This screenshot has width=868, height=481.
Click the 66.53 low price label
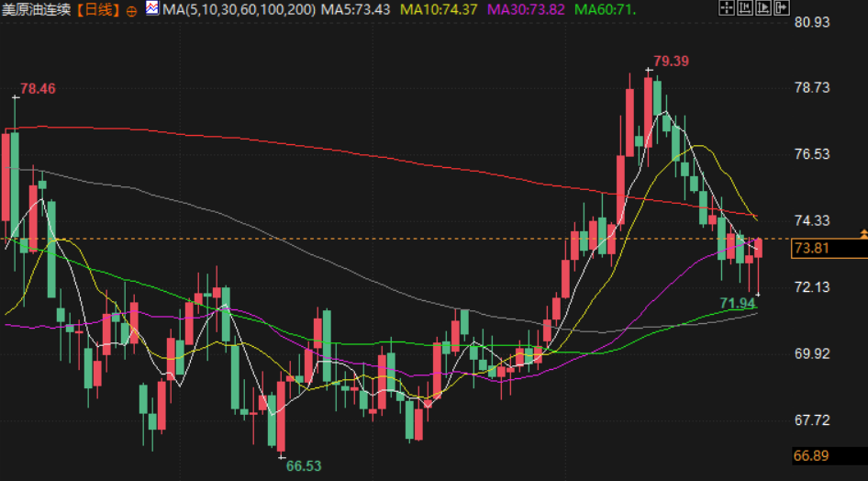point(304,466)
